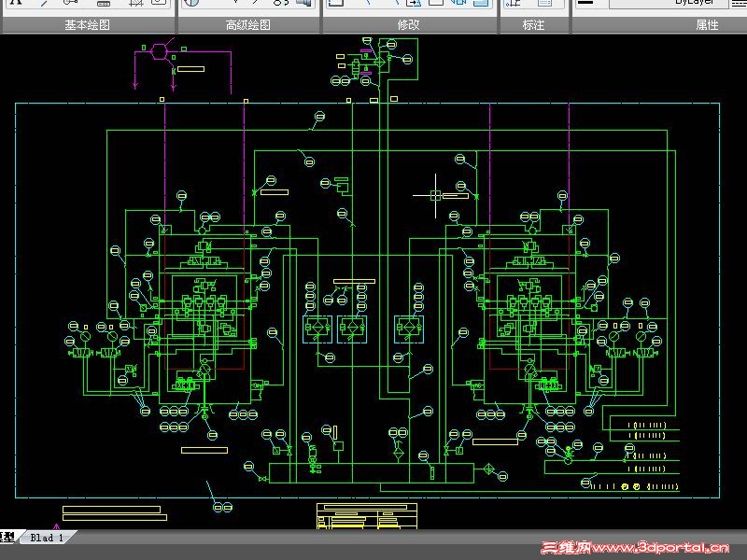Viewport: 747px width, 560px height.
Task: Select the magenta hexagon symbol in drawing
Action: click(159, 51)
